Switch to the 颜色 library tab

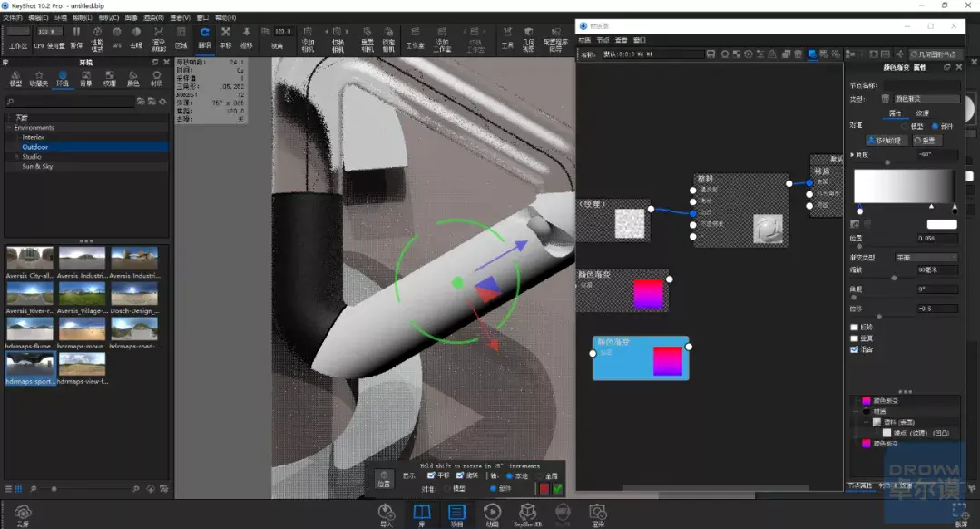tap(133, 78)
